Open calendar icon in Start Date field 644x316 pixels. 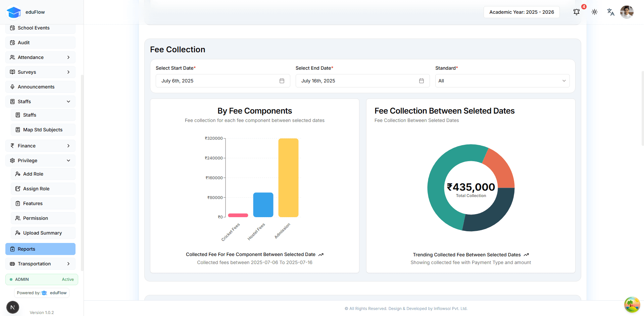(282, 81)
